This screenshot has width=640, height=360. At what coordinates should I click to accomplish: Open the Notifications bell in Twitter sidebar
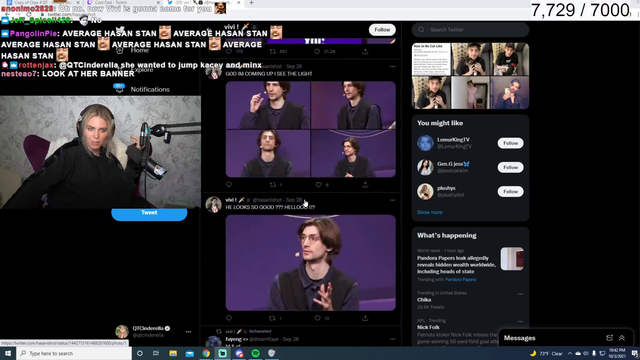(119, 89)
